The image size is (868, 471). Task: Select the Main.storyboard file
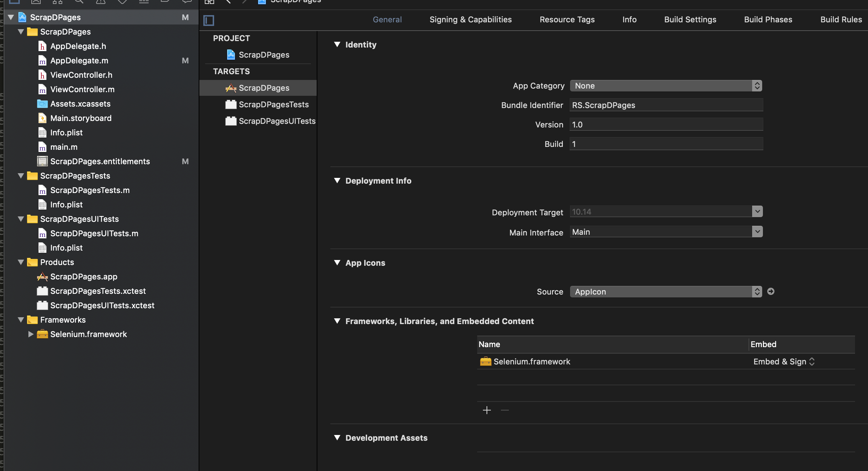click(81, 118)
